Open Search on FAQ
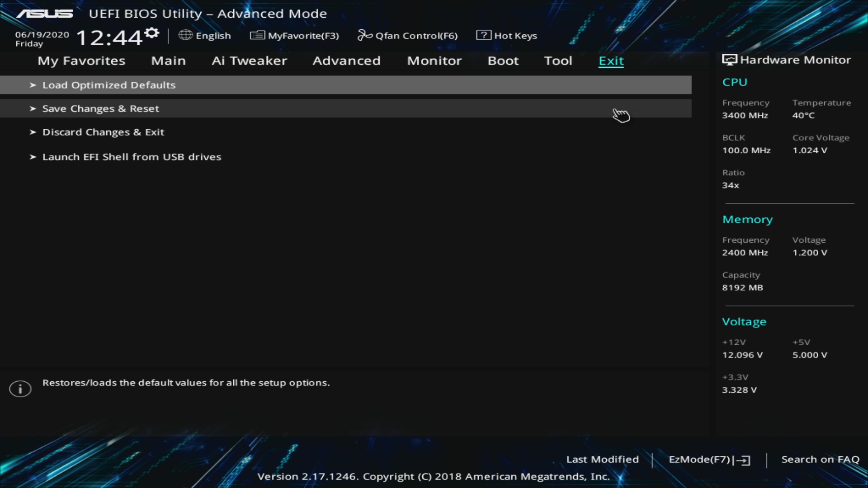The height and width of the screenshot is (488, 868). (820, 460)
